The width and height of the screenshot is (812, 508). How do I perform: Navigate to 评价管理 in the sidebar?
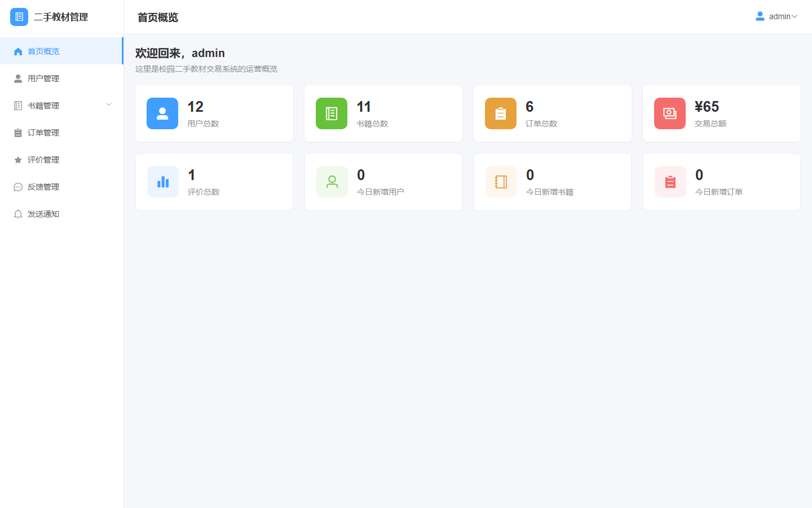61,160
